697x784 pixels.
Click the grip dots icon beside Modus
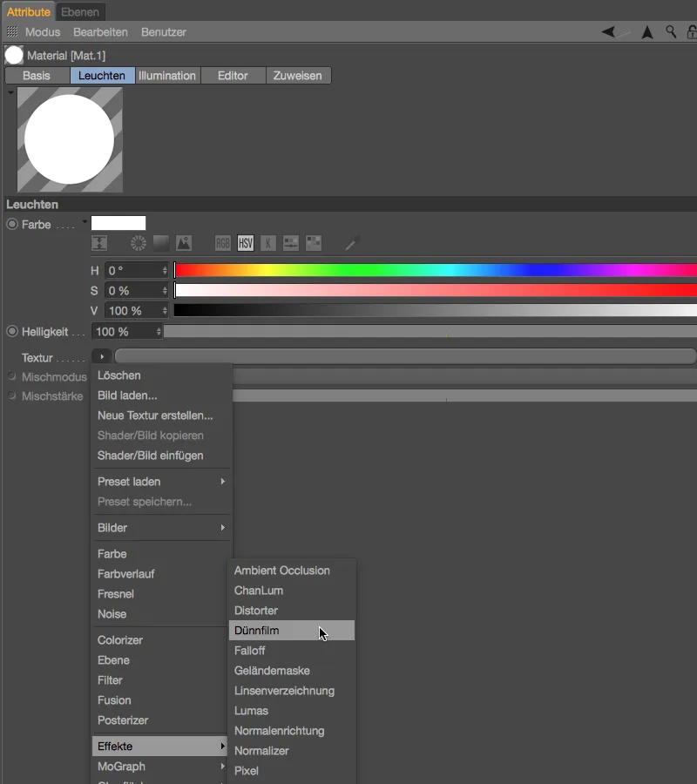[12, 32]
